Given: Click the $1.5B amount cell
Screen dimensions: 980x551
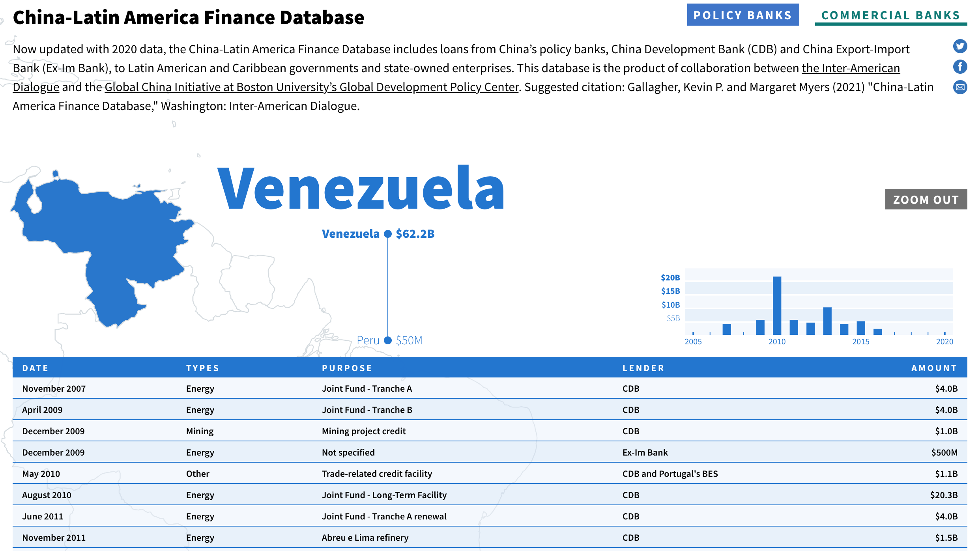Looking at the screenshot, I should click(946, 538).
